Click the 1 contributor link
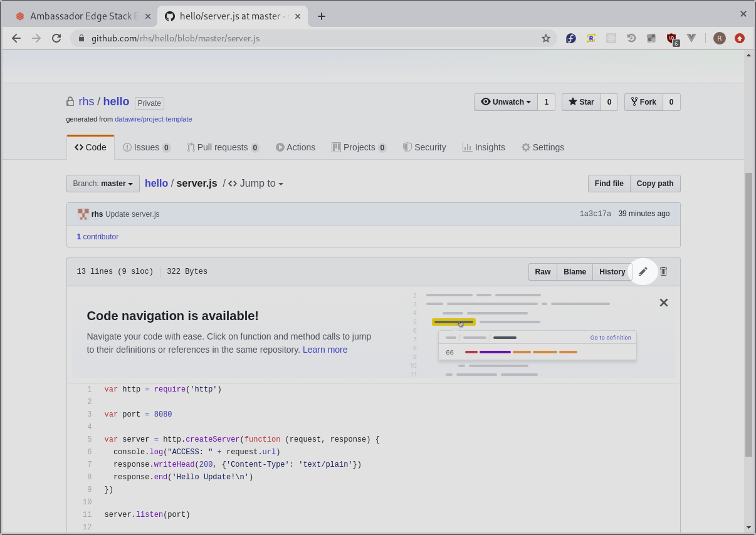The height and width of the screenshot is (535, 756). 98,237
